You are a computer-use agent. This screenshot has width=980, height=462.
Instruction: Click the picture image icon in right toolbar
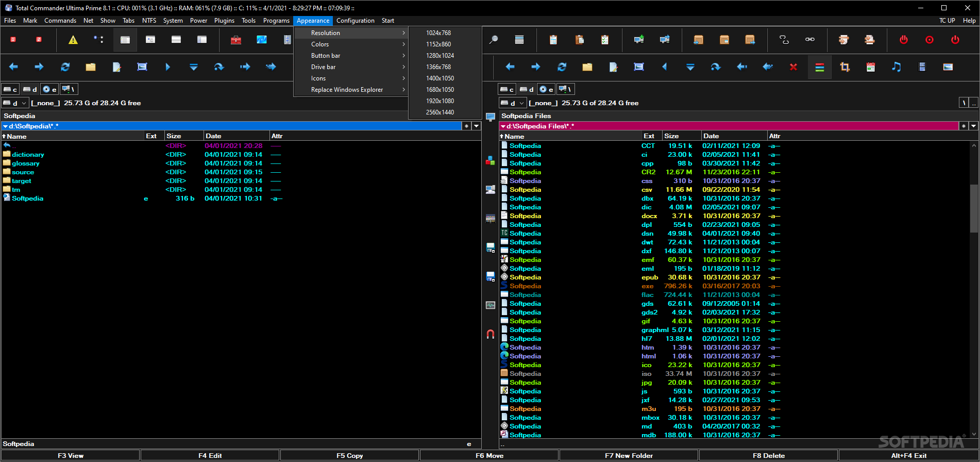point(948,67)
